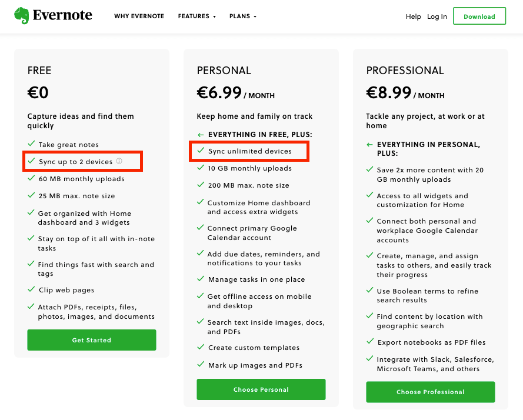This screenshot has height=420, width=523.
Task: Click the left arrow before Everything in Personal, Plus
Action: pos(369,144)
